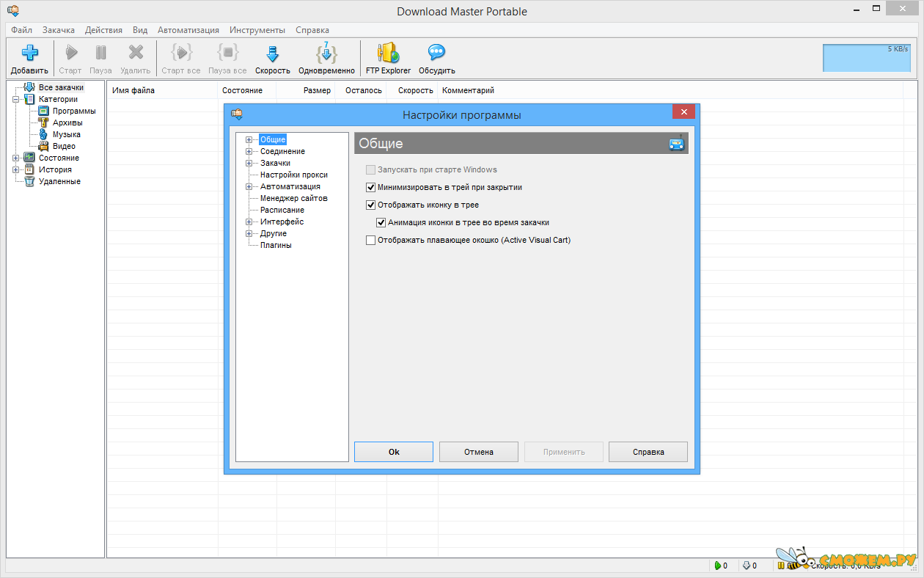Tick the Запускать при старте Windows checkbox
This screenshot has height=578, width=924.
370,170
